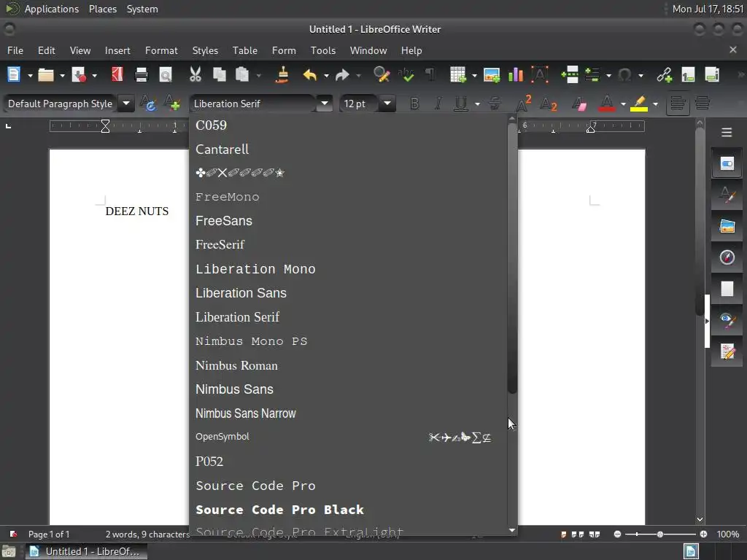Click the Copy icon
Image resolution: width=747 pixels, height=560 pixels.
tap(219, 75)
